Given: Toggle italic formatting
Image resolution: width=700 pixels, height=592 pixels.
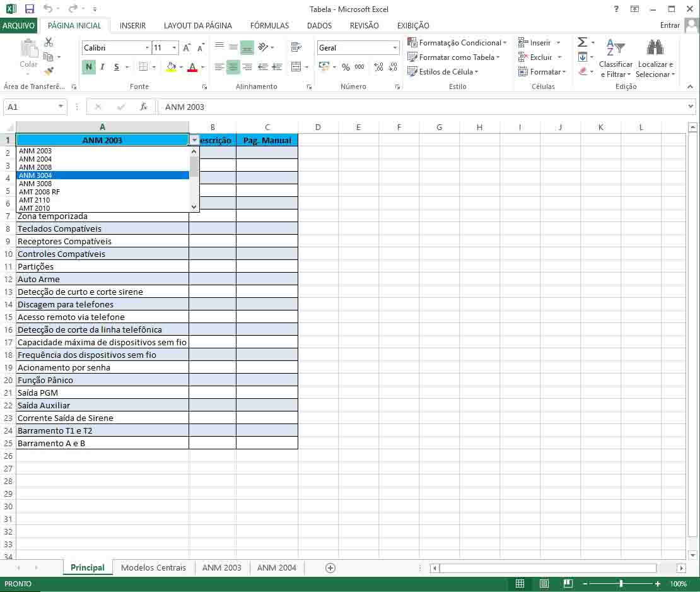Looking at the screenshot, I should coord(103,67).
